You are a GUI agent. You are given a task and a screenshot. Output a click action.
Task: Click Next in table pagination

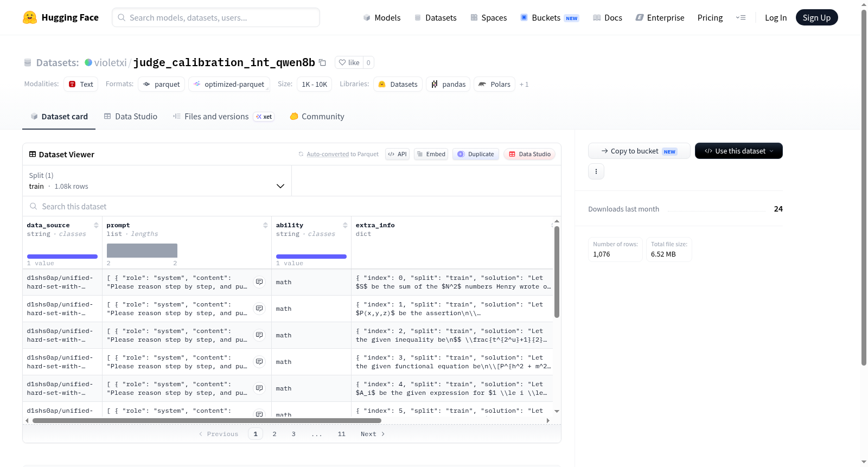(373, 434)
